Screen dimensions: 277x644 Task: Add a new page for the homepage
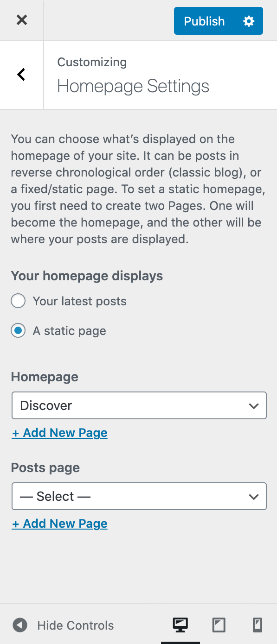(59, 432)
